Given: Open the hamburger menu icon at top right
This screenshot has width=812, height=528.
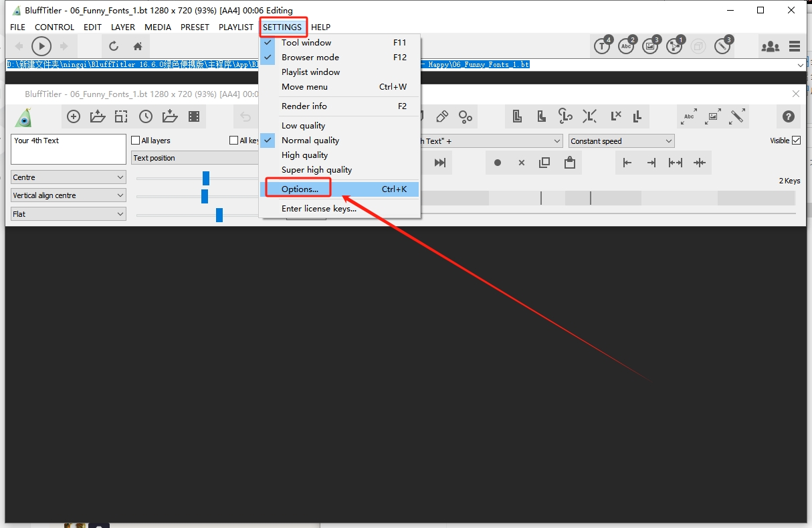Looking at the screenshot, I should click(795, 46).
